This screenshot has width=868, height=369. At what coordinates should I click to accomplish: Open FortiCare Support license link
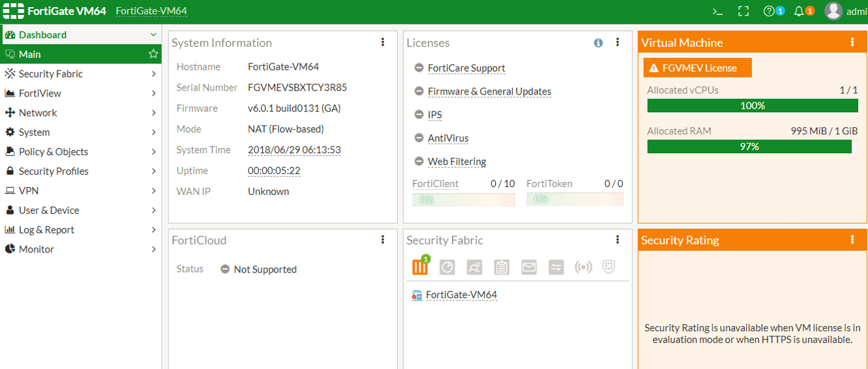point(466,68)
